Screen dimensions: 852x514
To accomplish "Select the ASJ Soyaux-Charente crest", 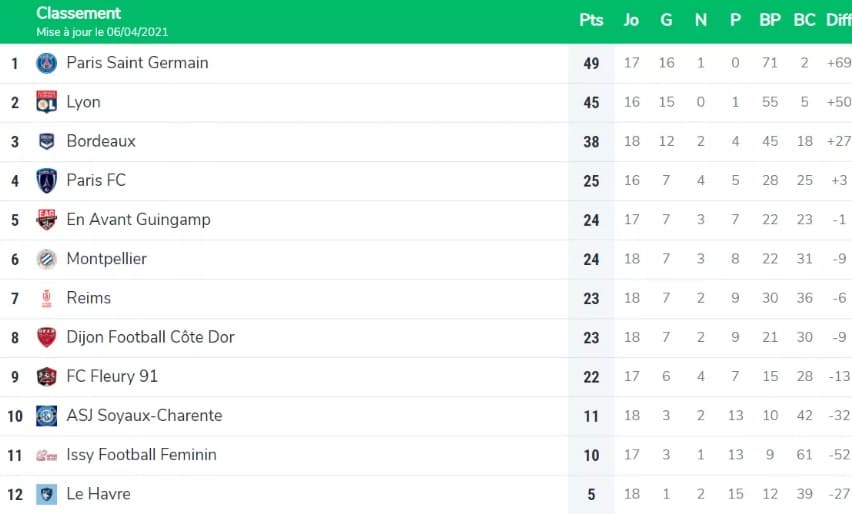I will click(x=47, y=416).
